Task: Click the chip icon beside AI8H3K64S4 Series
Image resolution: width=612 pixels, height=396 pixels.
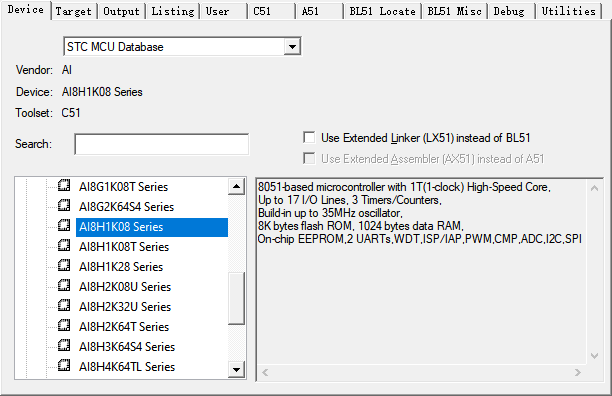Action: tap(64, 346)
